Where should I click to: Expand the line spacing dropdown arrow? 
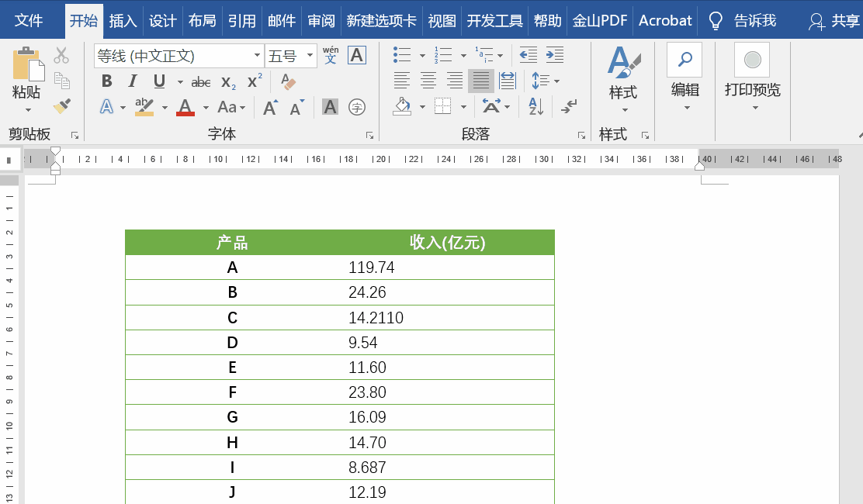pyautogui.click(x=556, y=81)
